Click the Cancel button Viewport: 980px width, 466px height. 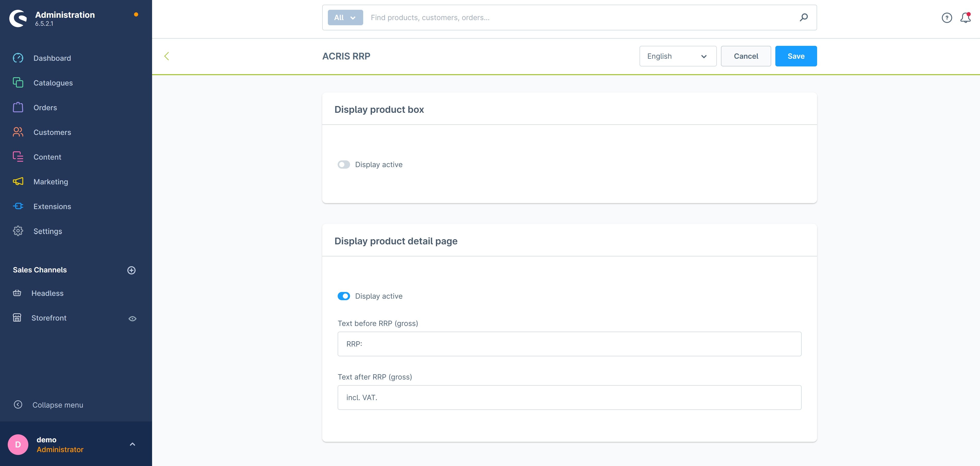[746, 56]
